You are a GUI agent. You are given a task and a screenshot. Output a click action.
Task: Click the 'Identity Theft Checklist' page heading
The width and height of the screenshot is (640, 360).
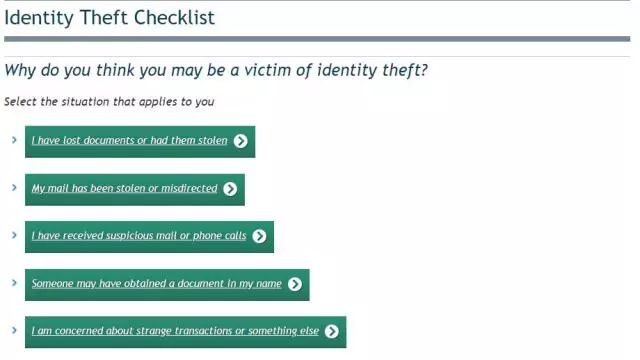[109, 18]
